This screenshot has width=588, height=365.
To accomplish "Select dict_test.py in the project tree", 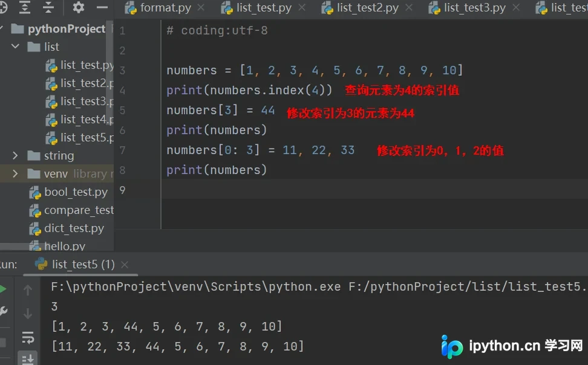I will (x=67, y=228).
